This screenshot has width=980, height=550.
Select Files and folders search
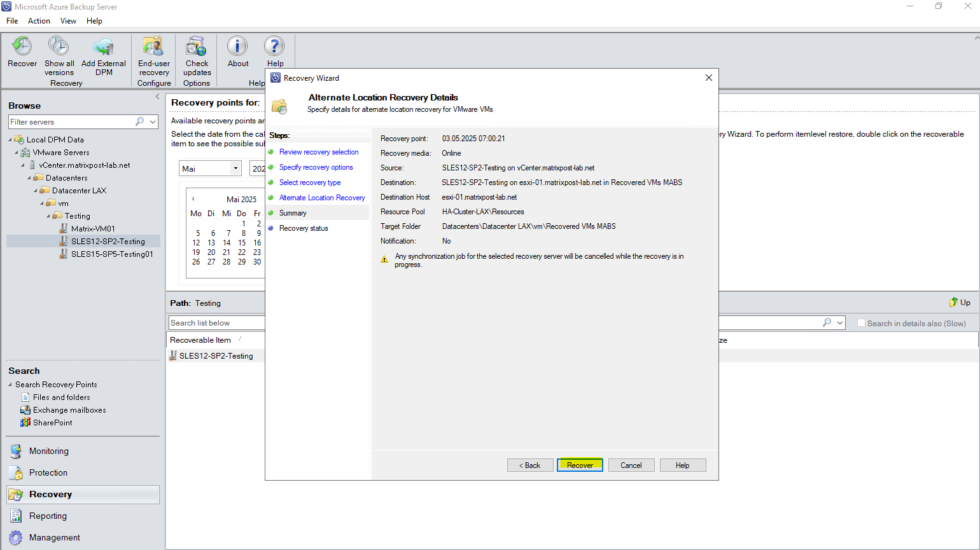[x=61, y=397]
